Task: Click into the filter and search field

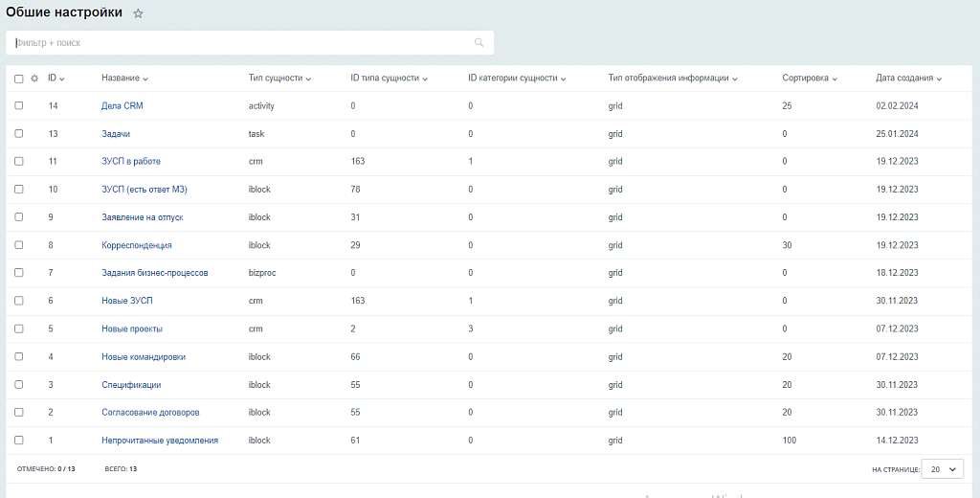Action: 239,43
